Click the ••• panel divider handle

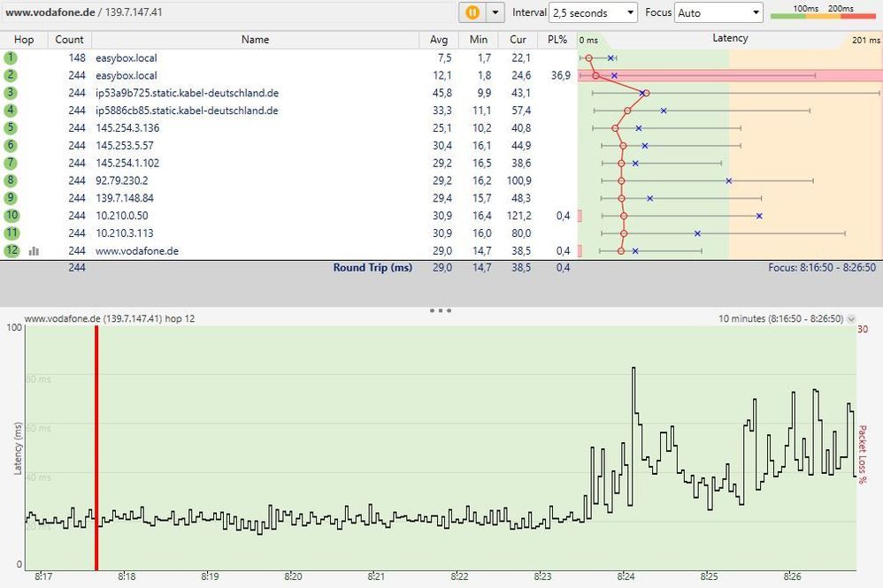(x=440, y=310)
